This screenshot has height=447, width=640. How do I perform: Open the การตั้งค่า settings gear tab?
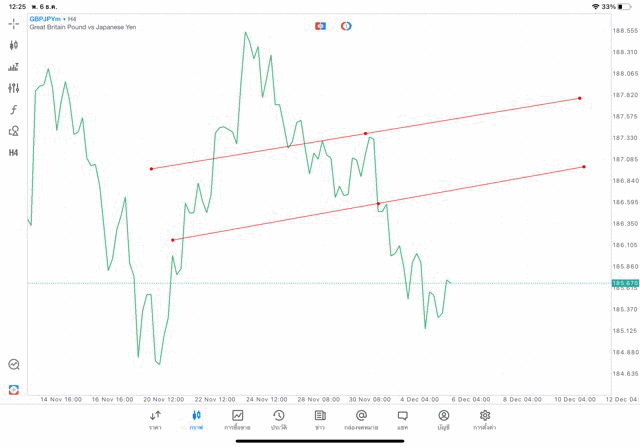(x=484, y=420)
